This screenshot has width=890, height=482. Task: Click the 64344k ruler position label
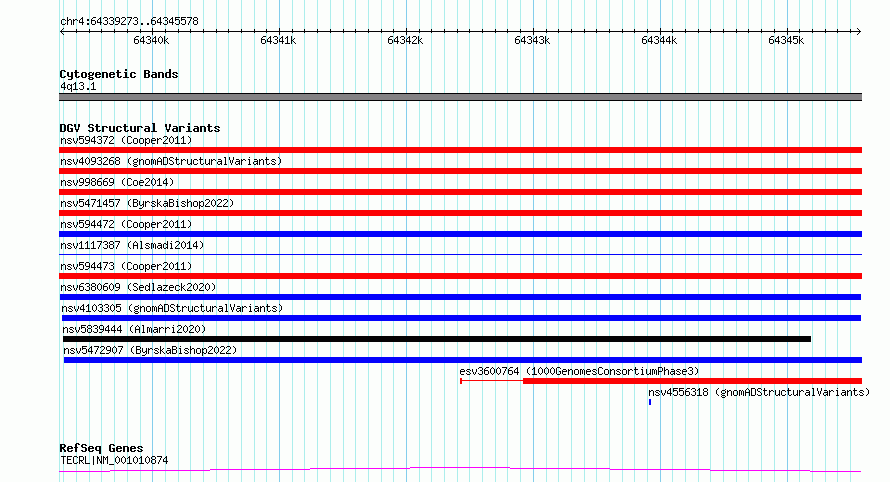[x=659, y=40]
